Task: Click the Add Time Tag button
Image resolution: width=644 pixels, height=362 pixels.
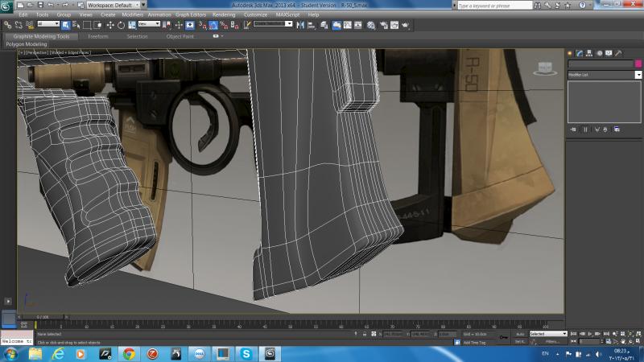Action: pos(472,342)
